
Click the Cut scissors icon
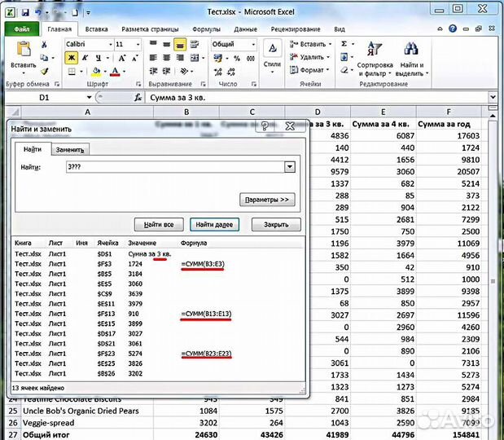pos(44,44)
